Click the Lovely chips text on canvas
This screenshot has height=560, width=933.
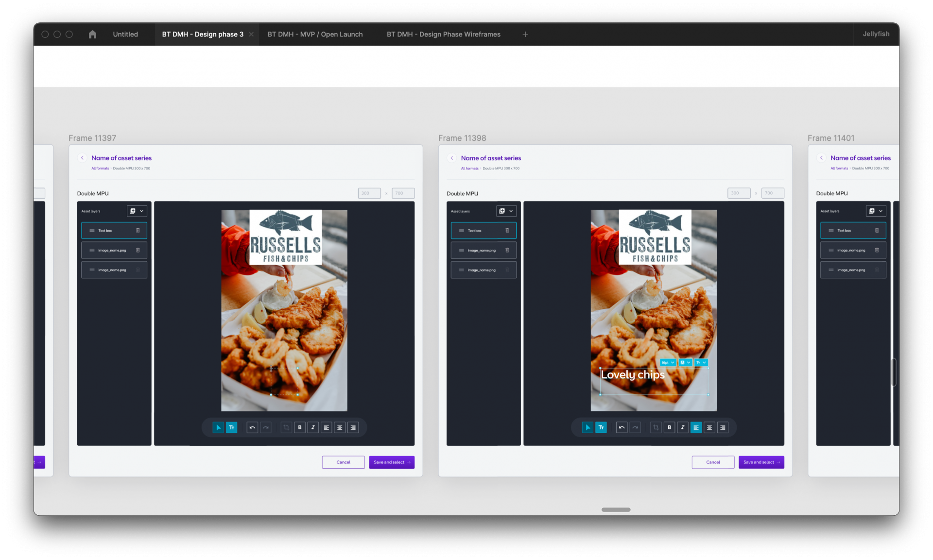point(633,374)
